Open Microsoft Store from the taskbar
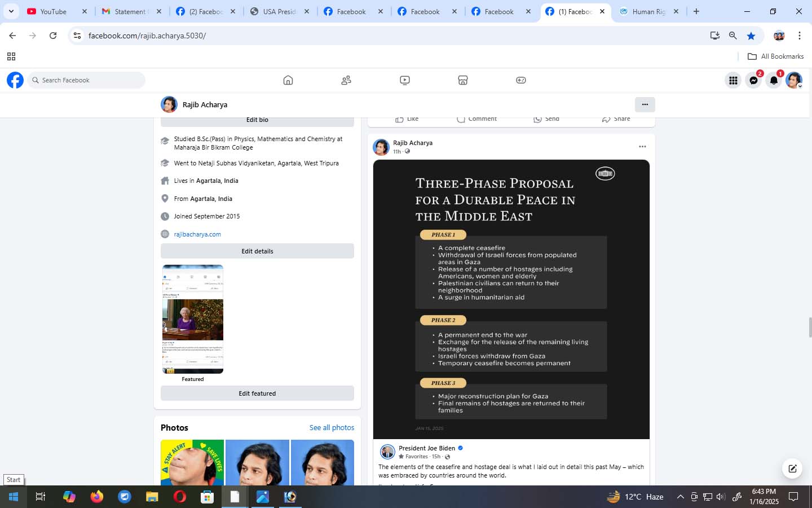 pos(208,497)
